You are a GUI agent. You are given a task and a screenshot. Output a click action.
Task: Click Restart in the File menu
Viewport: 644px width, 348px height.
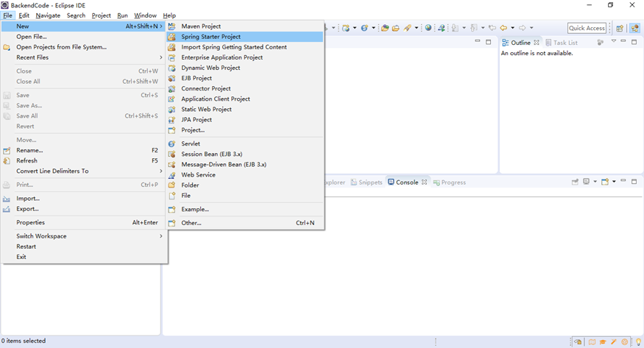[x=84, y=246]
